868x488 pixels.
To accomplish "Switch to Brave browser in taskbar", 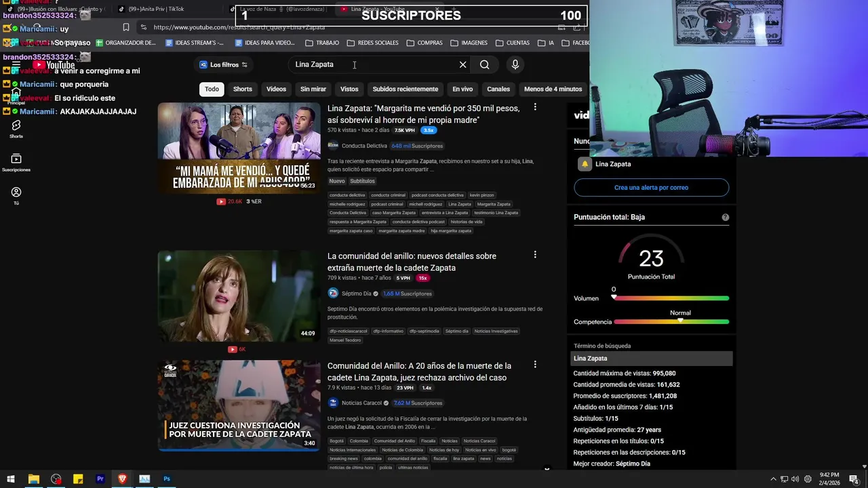I will pos(122,479).
